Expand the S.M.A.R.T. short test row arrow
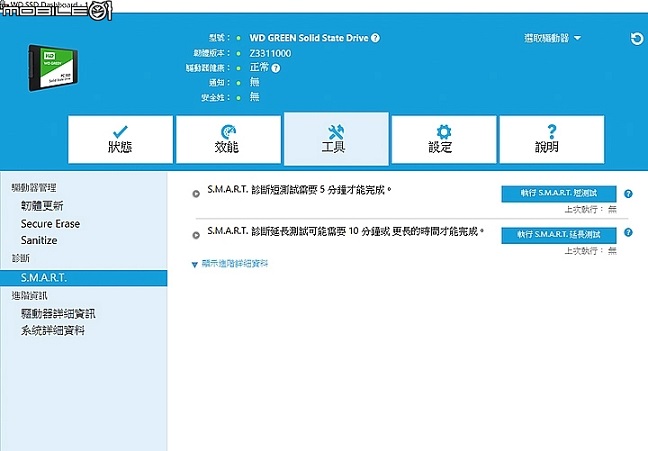The width and height of the screenshot is (648, 451). click(x=196, y=194)
